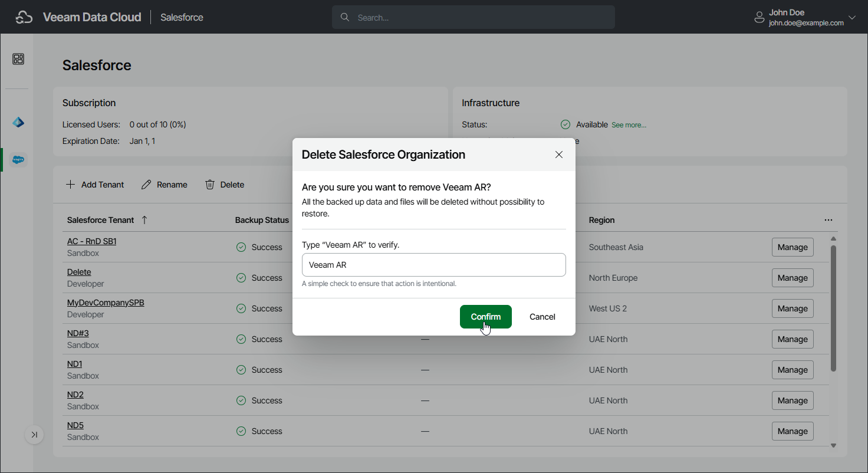Click success icon in ND5 row

click(241, 431)
